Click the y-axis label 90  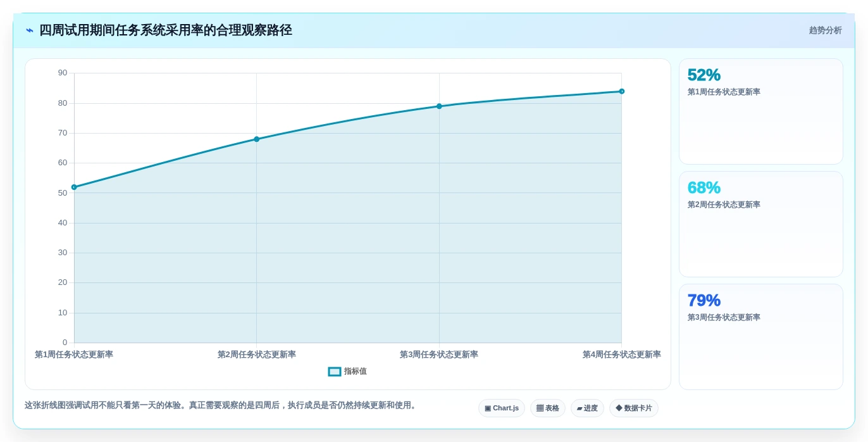point(63,73)
